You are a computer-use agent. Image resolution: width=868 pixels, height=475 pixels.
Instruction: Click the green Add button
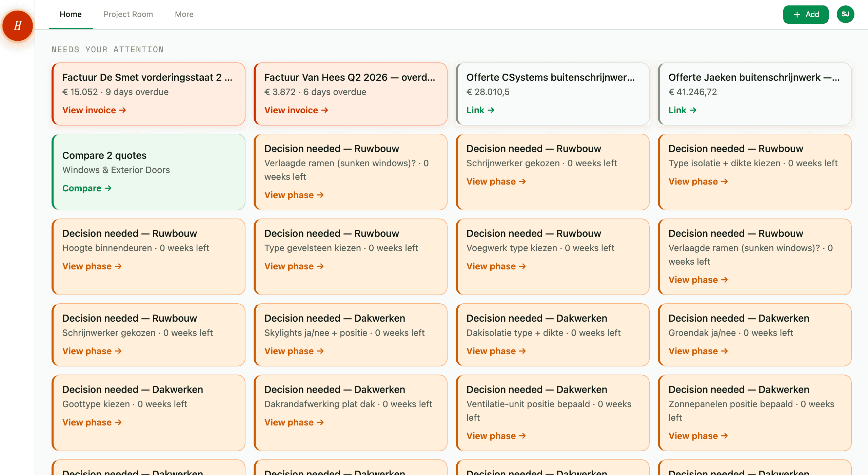pos(806,14)
